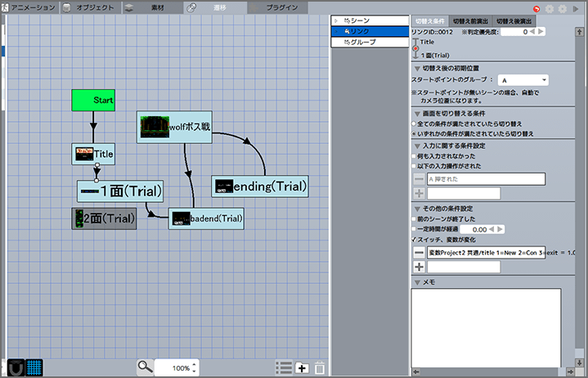
Task: Click the red record icon at top right
Action: 535,7
